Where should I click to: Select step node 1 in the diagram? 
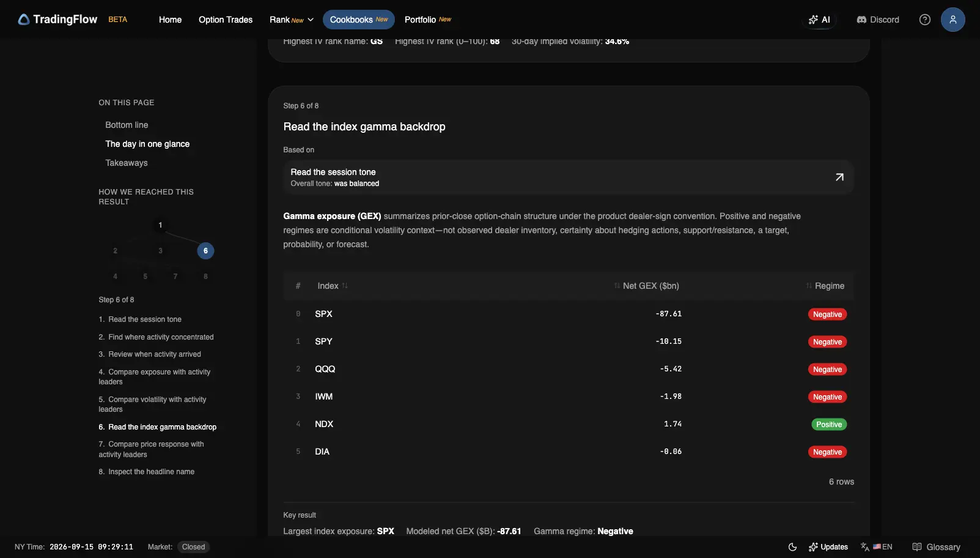point(160,225)
